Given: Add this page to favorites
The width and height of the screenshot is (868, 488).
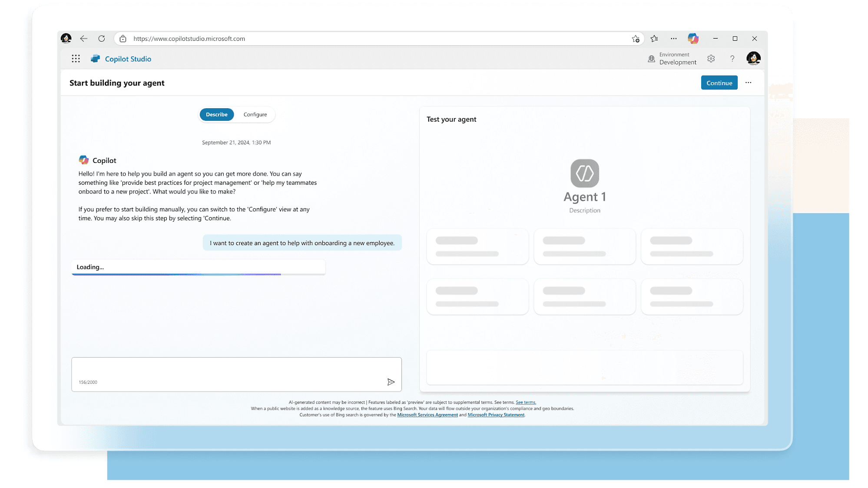Looking at the screenshot, I should click(x=635, y=39).
